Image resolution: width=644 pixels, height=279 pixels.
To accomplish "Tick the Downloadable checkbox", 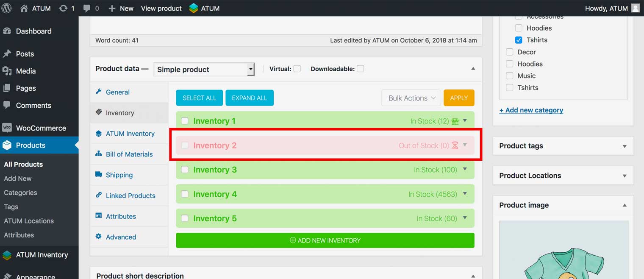I will [360, 69].
